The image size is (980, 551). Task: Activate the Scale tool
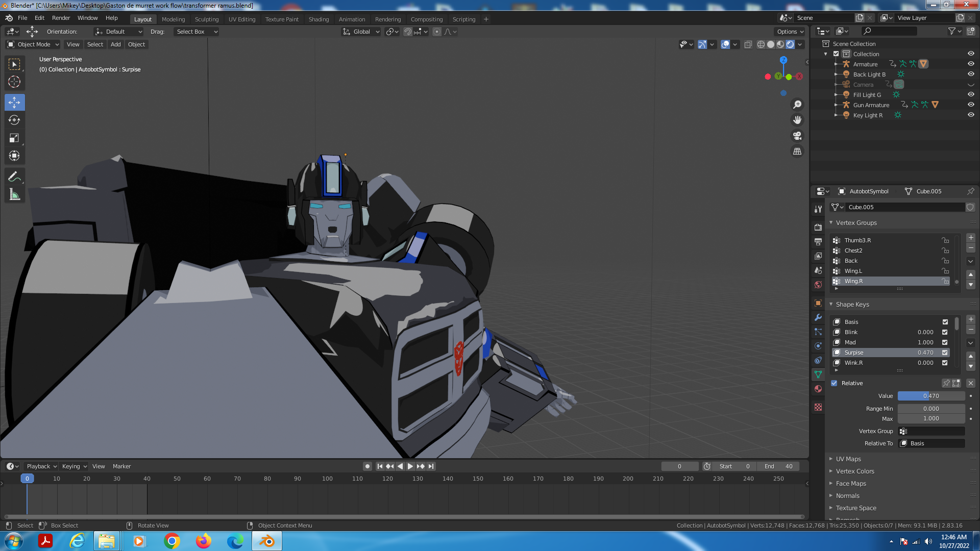tap(14, 138)
